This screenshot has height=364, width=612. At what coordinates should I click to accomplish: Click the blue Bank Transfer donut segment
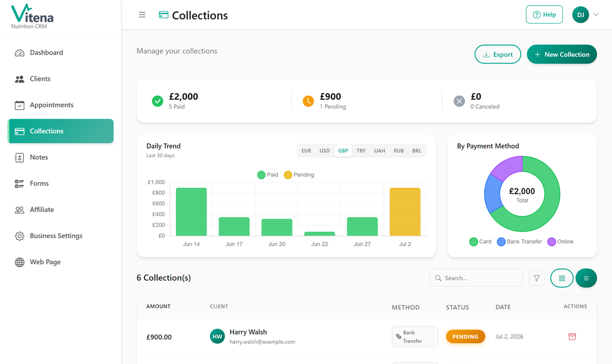pyautogui.click(x=492, y=194)
